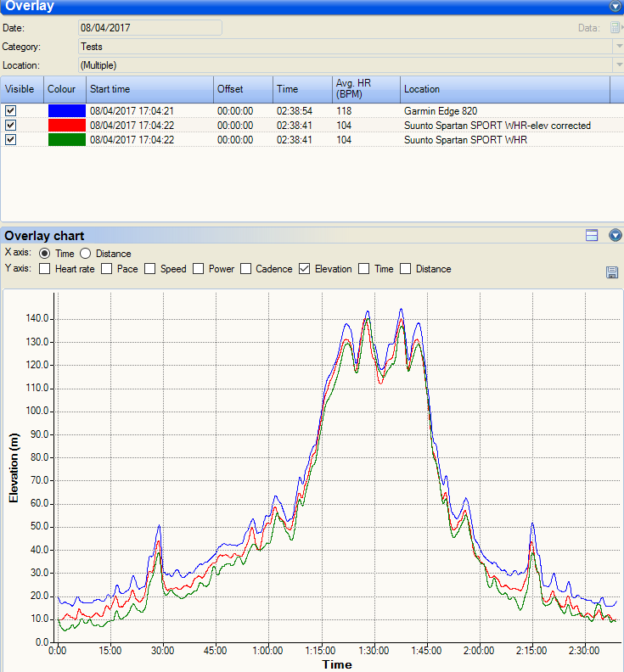624x672 pixels.
Task: Select Distance for the X axis
Action: coord(86,254)
